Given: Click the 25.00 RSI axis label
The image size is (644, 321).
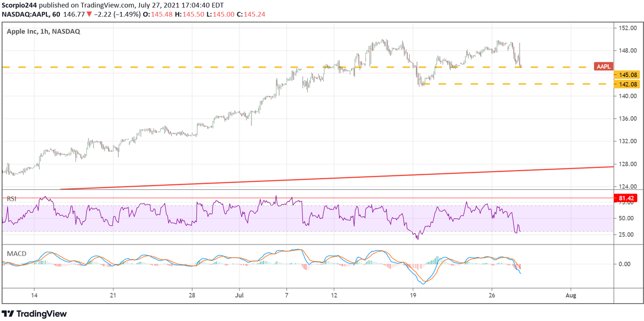Looking at the screenshot, I should [626, 235].
